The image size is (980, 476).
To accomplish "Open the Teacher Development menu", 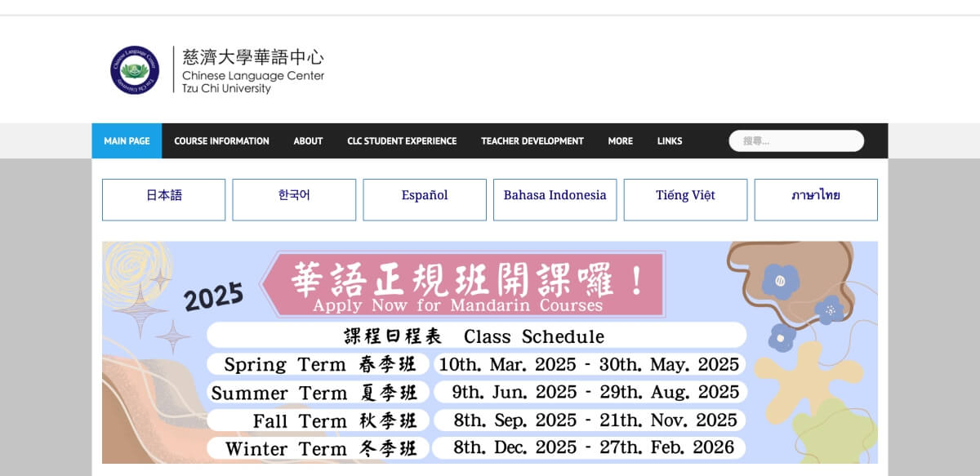I will (x=532, y=141).
